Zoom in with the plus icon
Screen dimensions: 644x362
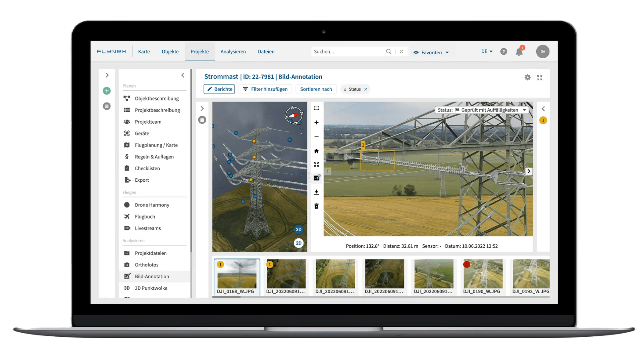tap(316, 123)
